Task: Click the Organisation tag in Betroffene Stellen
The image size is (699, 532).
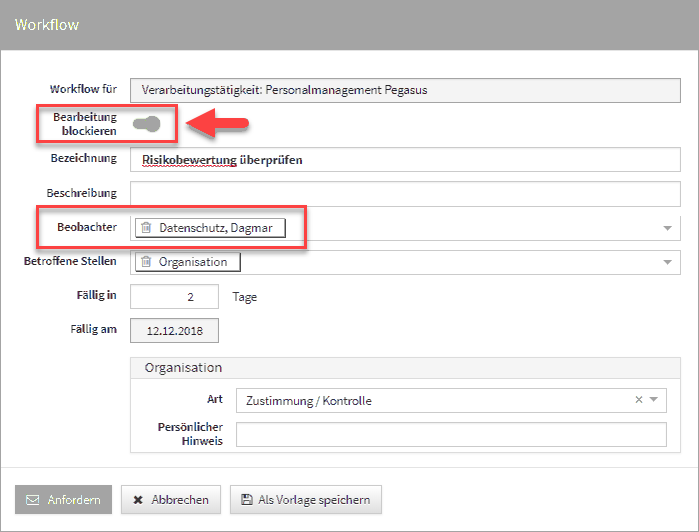Action: [193, 262]
